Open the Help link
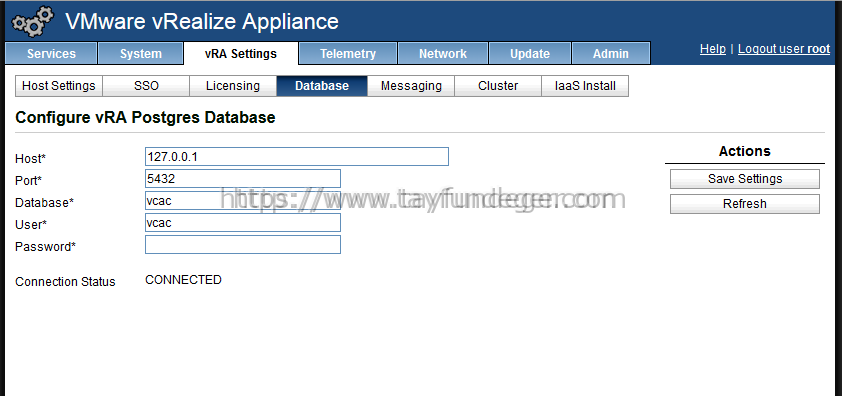The height and width of the screenshot is (396, 842). [x=713, y=49]
